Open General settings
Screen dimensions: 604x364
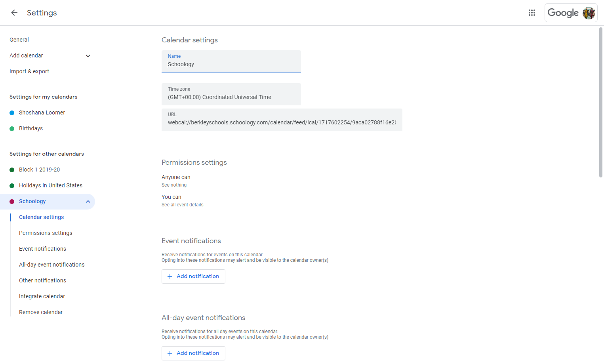[19, 40]
